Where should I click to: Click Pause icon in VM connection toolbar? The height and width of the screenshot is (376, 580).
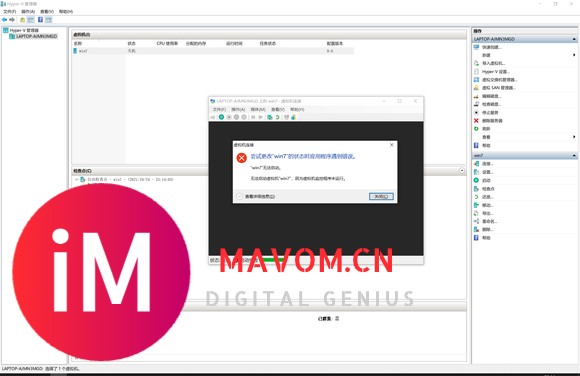(253, 117)
